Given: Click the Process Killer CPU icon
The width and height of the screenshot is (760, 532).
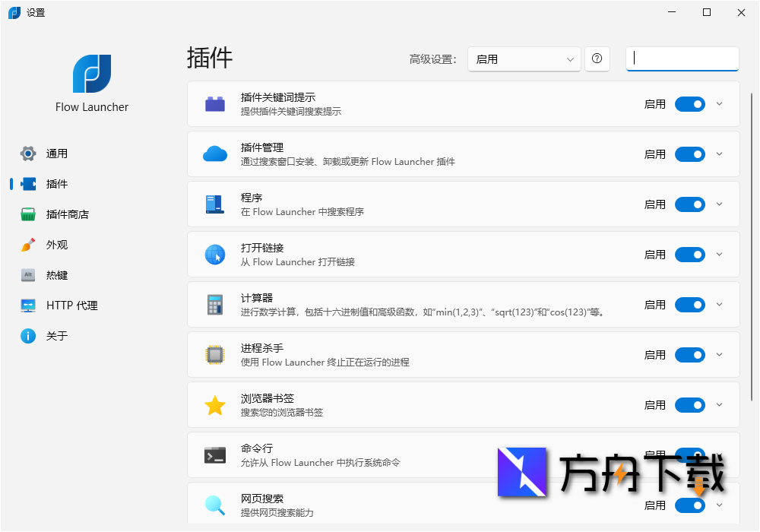Looking at the screenshot, I should coord(215,354).
